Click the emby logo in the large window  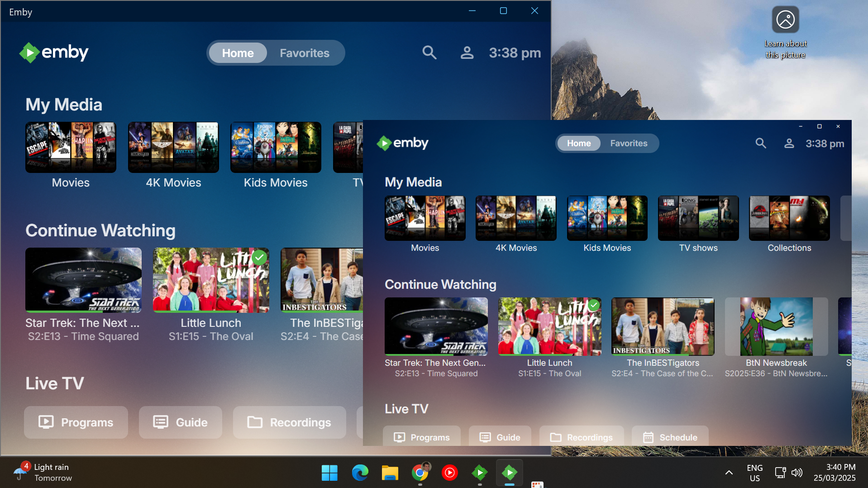click(x=54, y=53)
